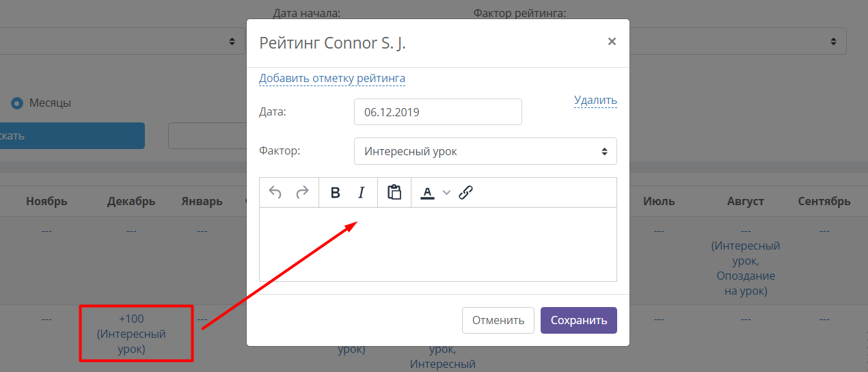
Task: Click the Сохранить button
Action: pyautogui.click(x=579, y=320)
